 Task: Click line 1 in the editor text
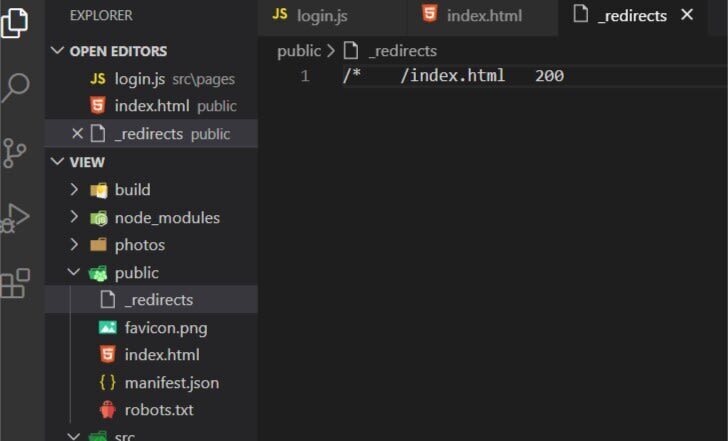(453, 76)
